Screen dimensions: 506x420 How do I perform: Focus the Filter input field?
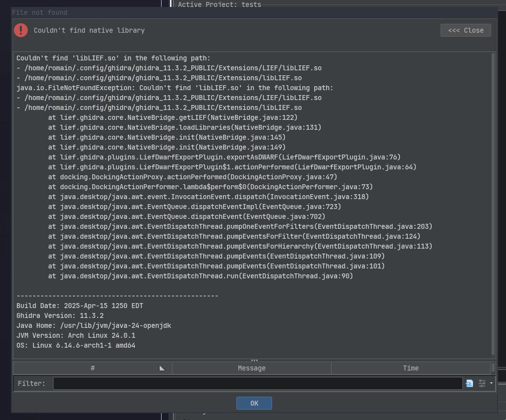click(x=258, y=383)
